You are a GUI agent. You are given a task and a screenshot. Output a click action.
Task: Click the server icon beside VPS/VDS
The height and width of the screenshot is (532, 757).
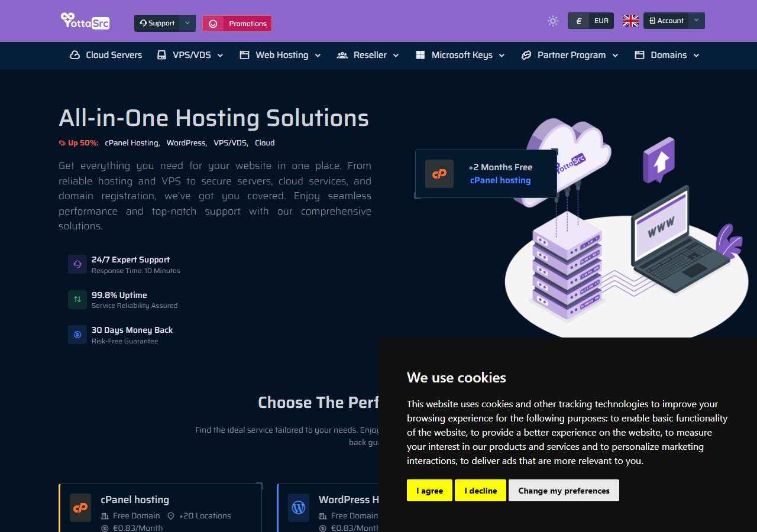click(x=161, y=55)
